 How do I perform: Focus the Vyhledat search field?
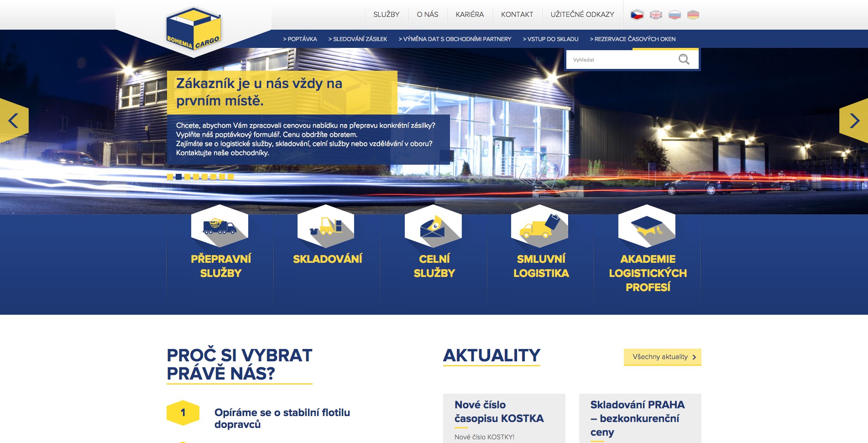point(621,60)
